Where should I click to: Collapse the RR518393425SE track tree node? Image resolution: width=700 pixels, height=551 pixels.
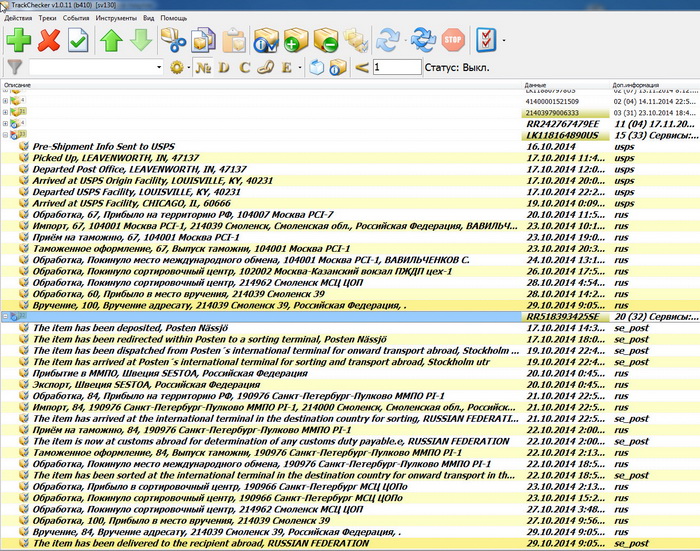point(6,316)
